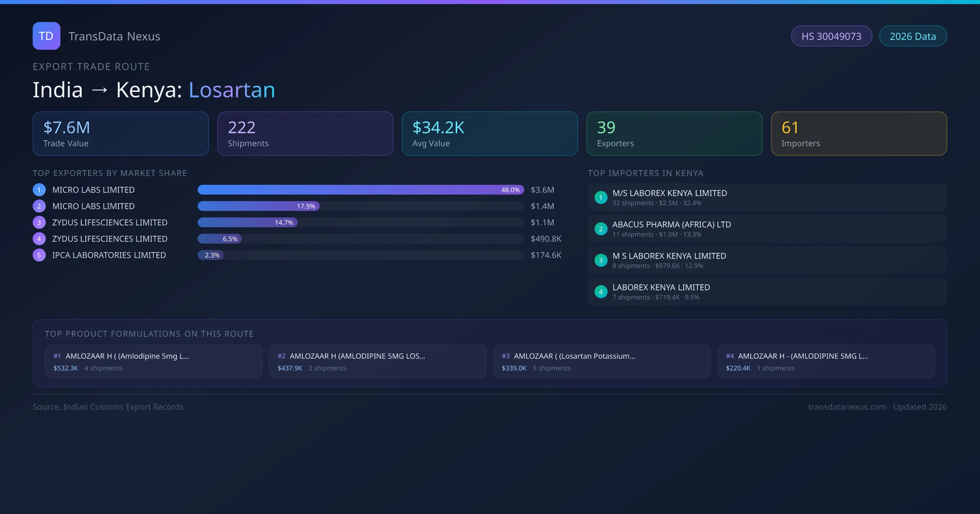The height and width of the screenshot is (514, 980).
Task: Click green rank 4 Laborex badge
Action: click(x=601, y=292)
